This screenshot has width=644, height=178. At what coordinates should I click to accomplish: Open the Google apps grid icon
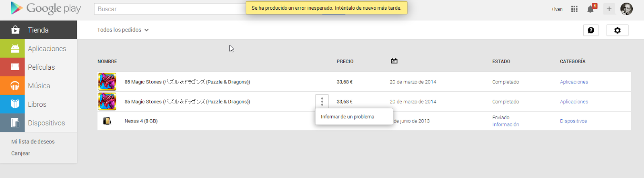tap(574, 9)
